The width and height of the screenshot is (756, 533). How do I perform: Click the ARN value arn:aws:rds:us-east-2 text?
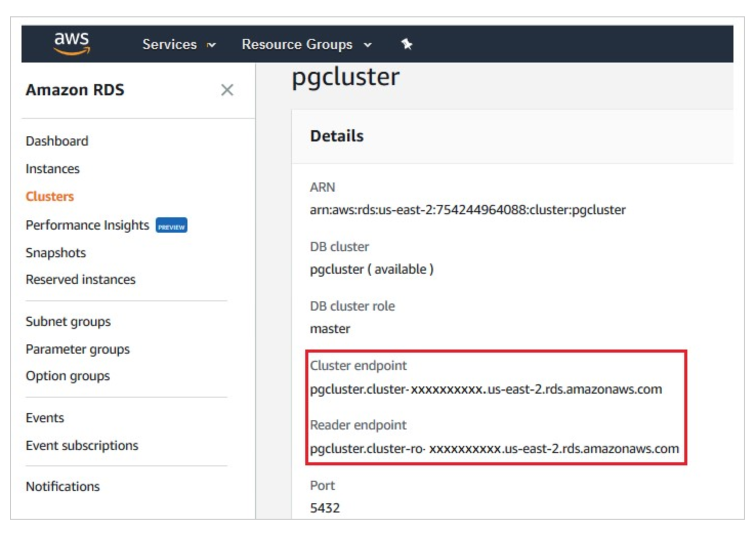tap(468, 210)
